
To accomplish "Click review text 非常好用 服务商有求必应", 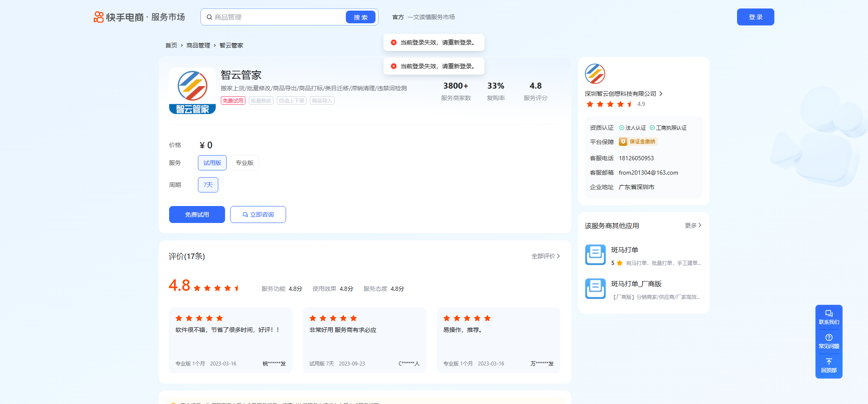I will tap(343, 330).
